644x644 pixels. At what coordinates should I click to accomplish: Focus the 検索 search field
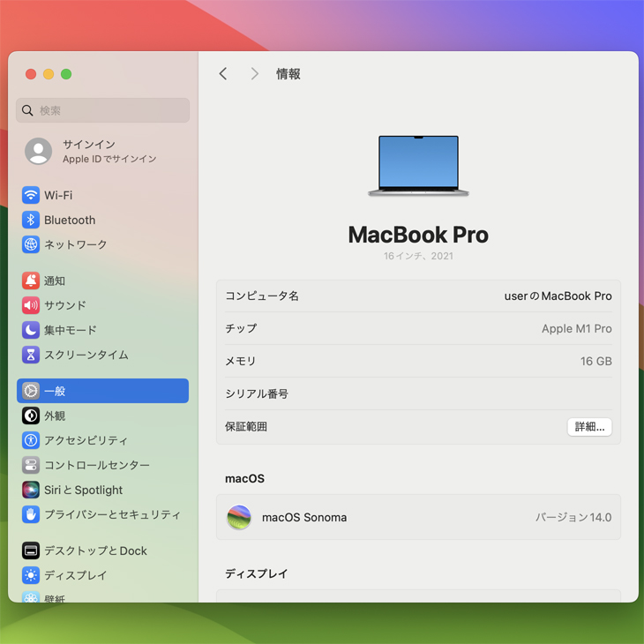(x=102, y=110)
